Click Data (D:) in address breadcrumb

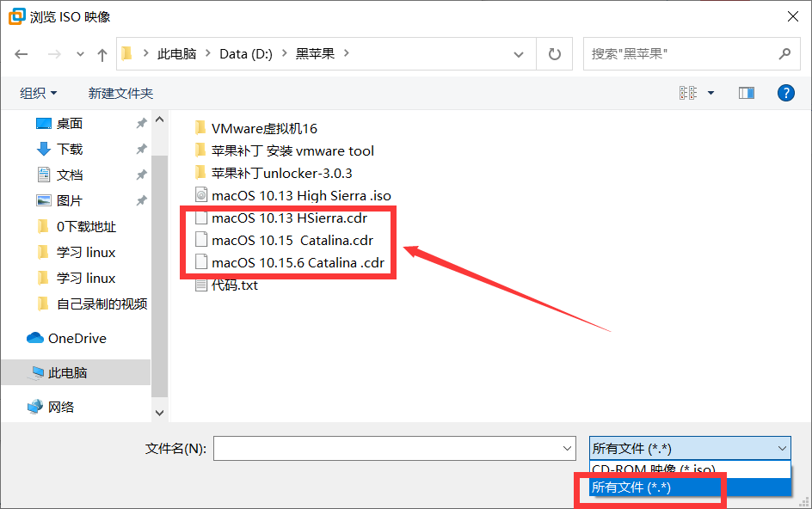(246, 54)
